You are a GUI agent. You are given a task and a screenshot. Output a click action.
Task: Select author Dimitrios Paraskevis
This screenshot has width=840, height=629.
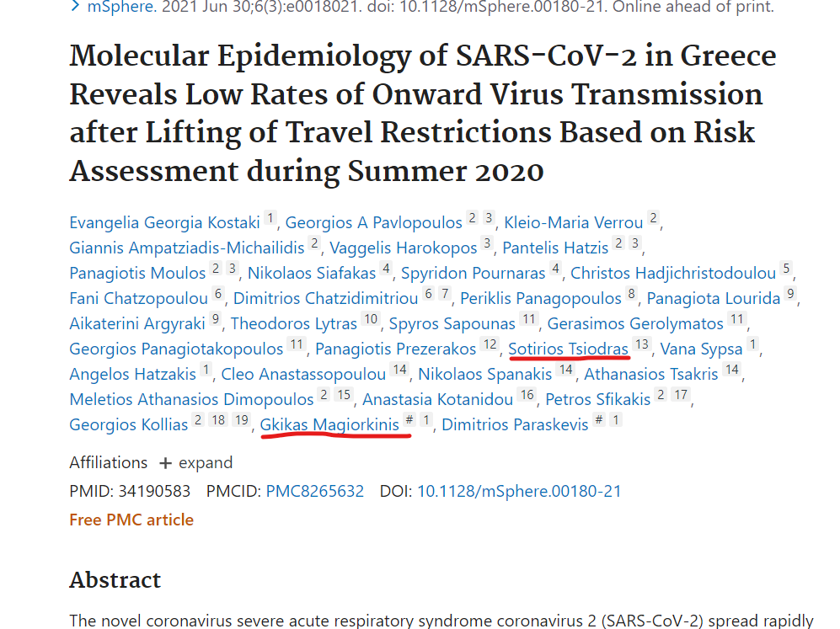coord(515,424)
